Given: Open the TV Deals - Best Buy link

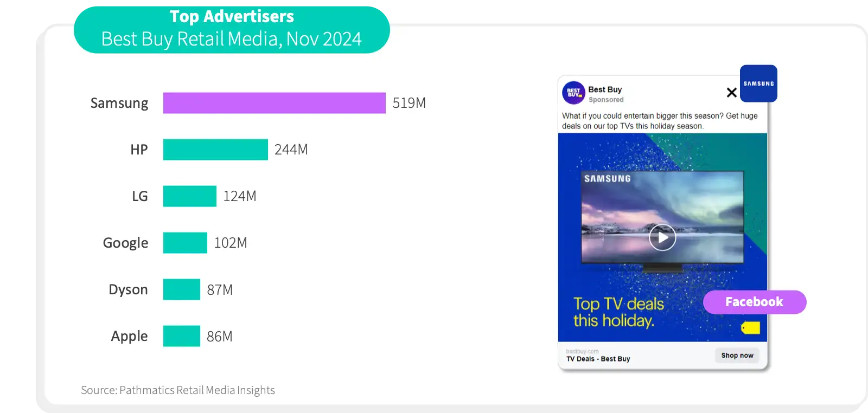Looking at the screenshot, I should pos(598,359).
